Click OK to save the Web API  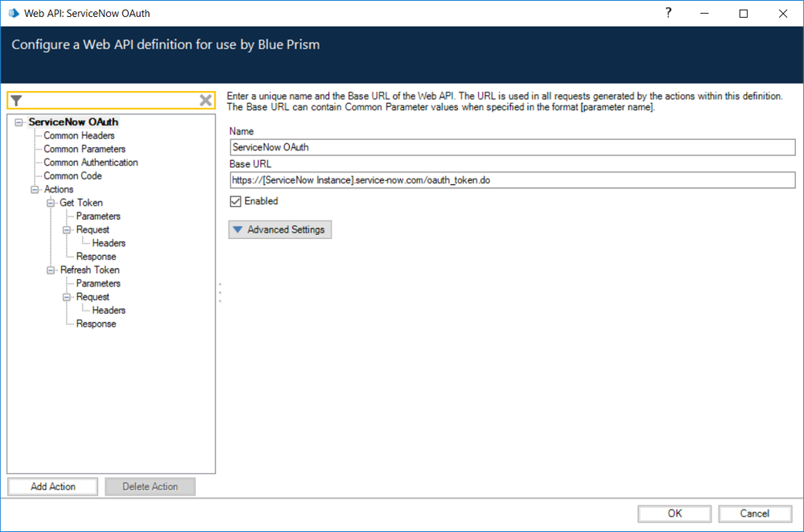click(674, 513)
